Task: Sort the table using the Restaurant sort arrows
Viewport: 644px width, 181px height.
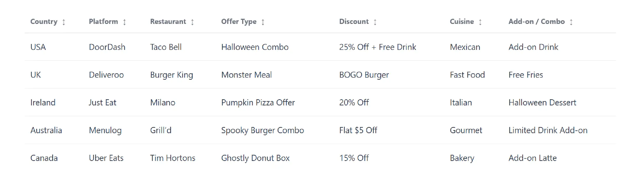Action: coord(192,22)
